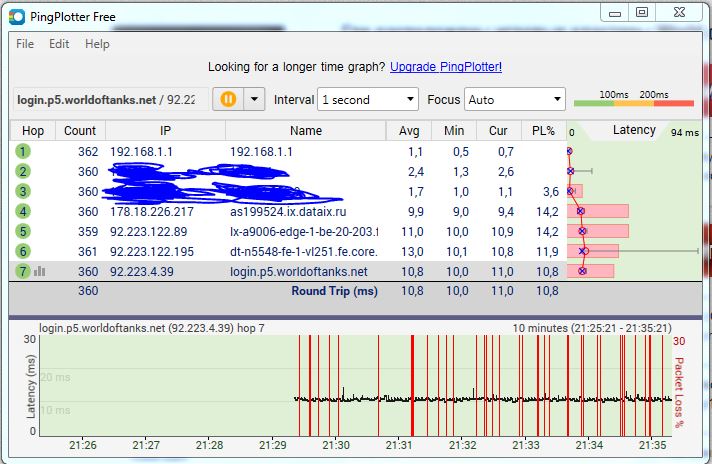Open dropdown arrow next to pause button
The image size is (712, 464).
pos(254,99)
